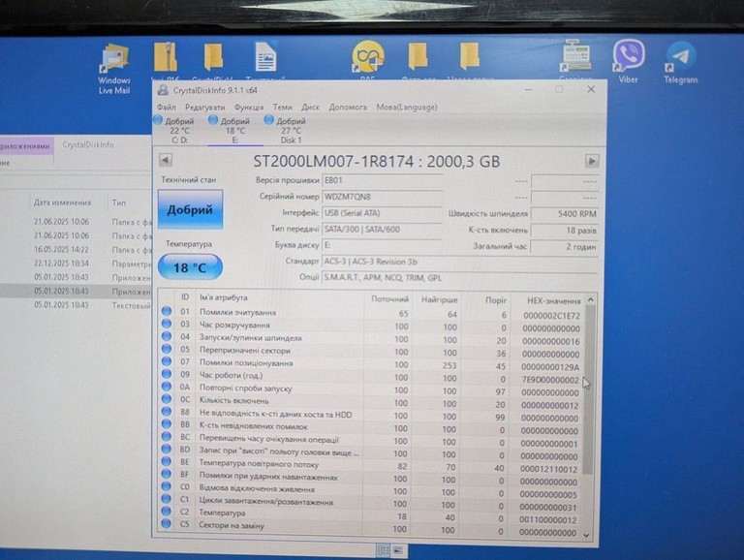Click the Стандарт field ACS-3 Revision 3b
Viewport: 744px width, 560px height.
point(459,262)
